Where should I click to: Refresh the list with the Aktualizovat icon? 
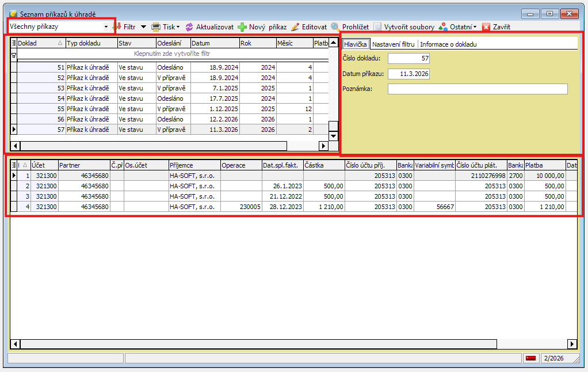click(189, 27)
